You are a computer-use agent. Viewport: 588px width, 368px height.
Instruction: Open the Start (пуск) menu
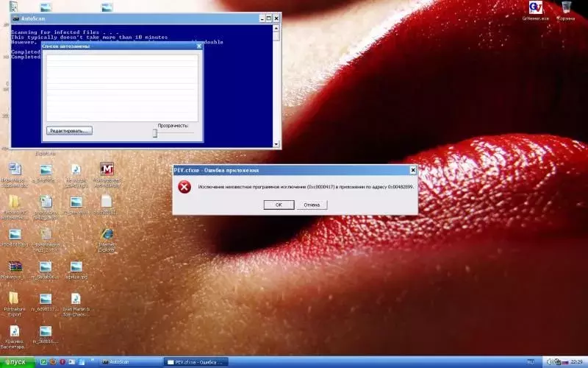17,362
